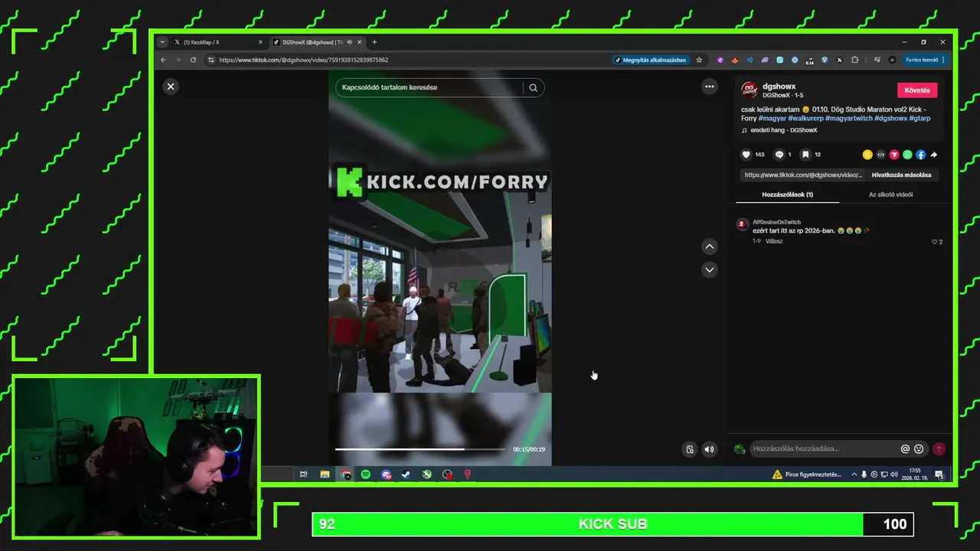Like the video via heart icon
The image size is (980, 551).
click(x=746, y=155)
